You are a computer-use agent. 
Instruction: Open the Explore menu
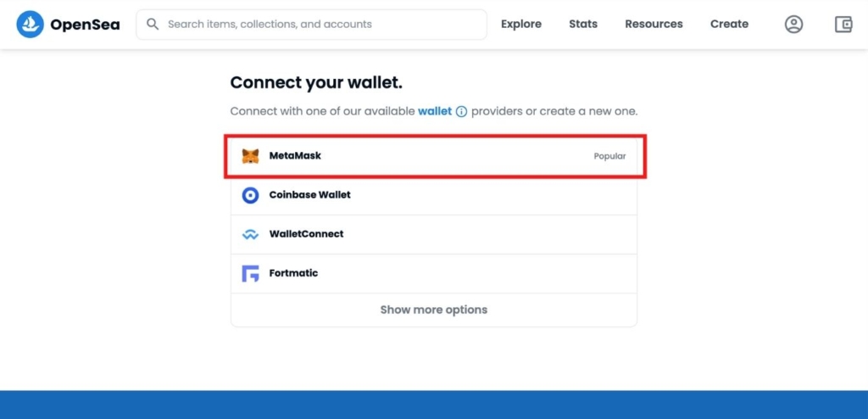tap(521, 25)
